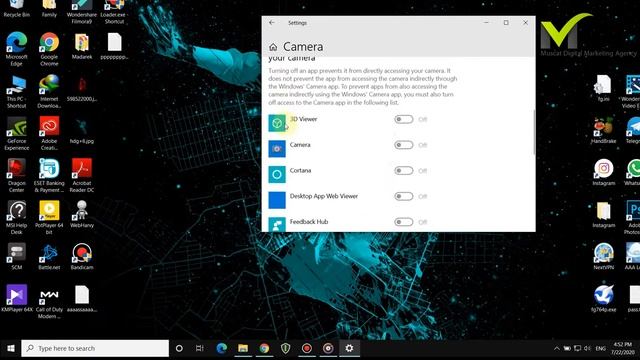The width and height of the screenshot is (640, 360).
Task: Click the battery icon in the system tray
Action: (567, 349)
